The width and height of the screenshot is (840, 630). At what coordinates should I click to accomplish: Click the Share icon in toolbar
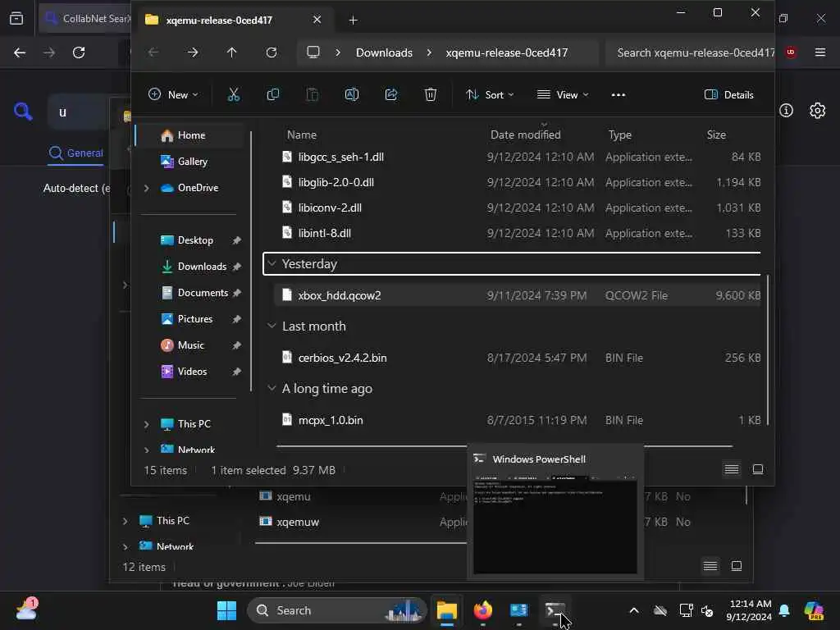[391, 95]
